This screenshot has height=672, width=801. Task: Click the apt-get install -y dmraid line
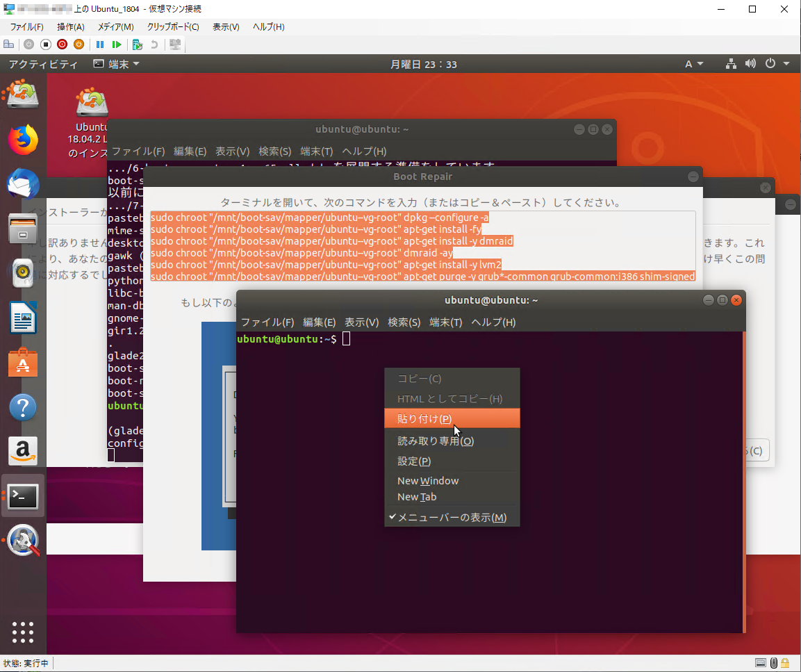tap(331, 241)
